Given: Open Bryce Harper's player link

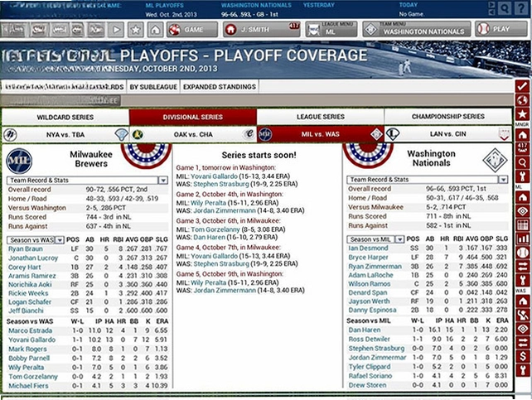Looking at the screenshot, I should pyautogui.click(x=368, y=258).
